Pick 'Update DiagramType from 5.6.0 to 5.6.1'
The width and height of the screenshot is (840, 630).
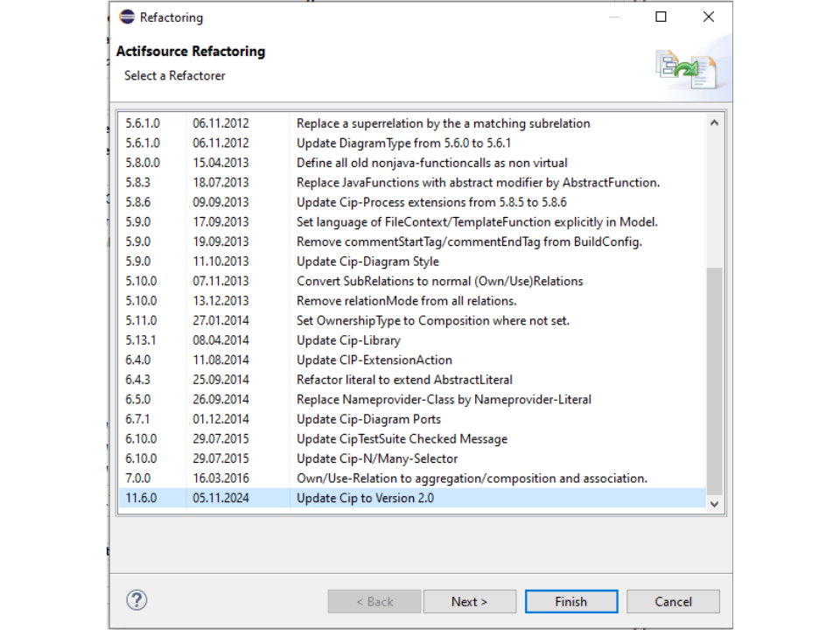point(403,143)
